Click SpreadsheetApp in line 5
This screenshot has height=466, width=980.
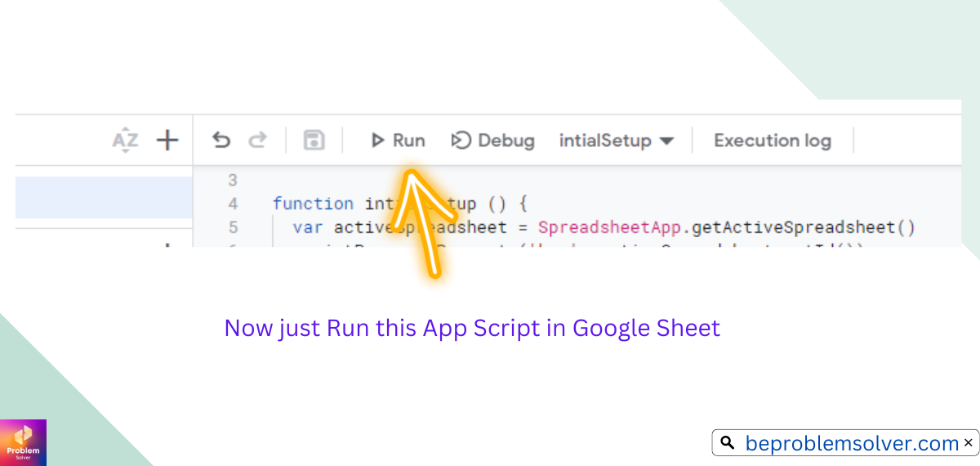point(609,227)
